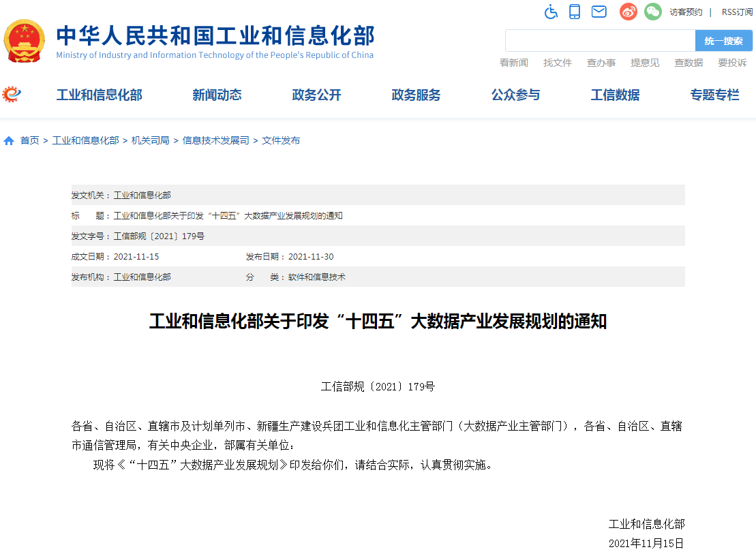Select the 找文件 search shortcut
Screen dimensions: 756x556
[558, 63]
